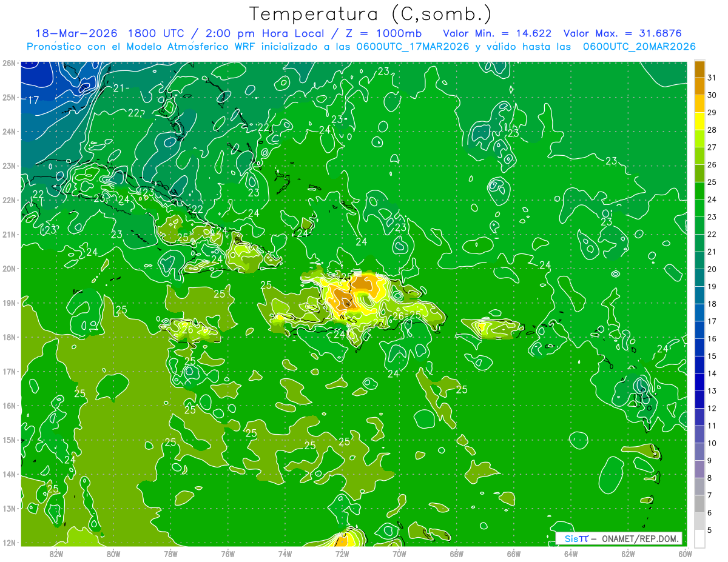Click the latitude axis label "22N"
Screen dimensions: 728x562
(9, 200)
